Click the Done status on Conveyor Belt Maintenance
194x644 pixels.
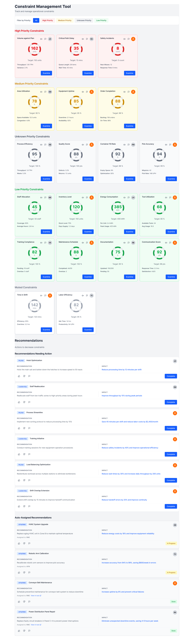click(173, 602)
